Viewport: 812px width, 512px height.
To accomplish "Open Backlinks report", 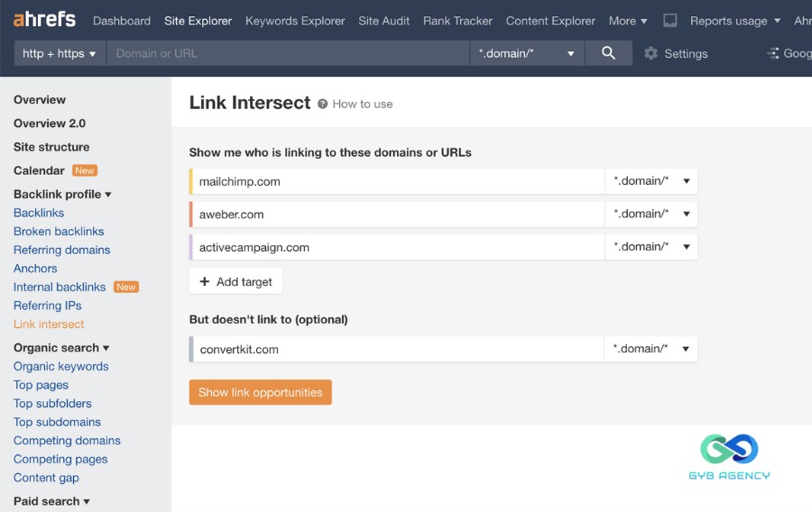I will click(39, 213).
